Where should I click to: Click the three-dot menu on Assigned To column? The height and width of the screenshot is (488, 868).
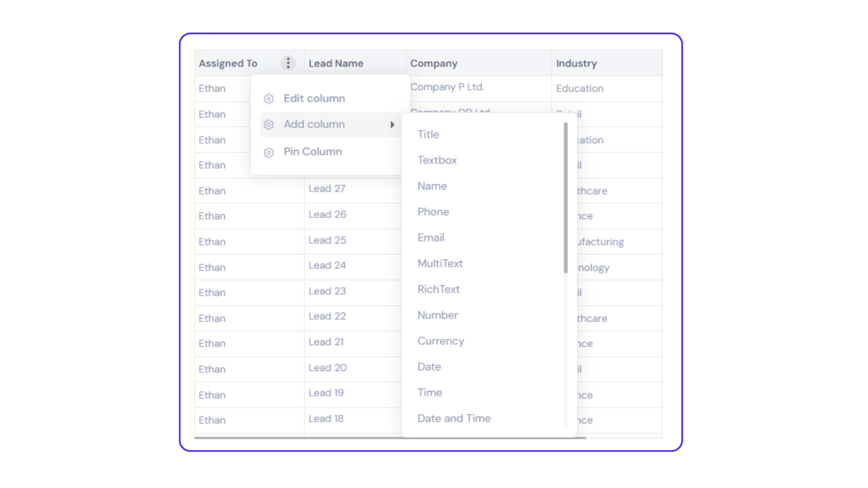pyautogui.click(x=288, y=63)
